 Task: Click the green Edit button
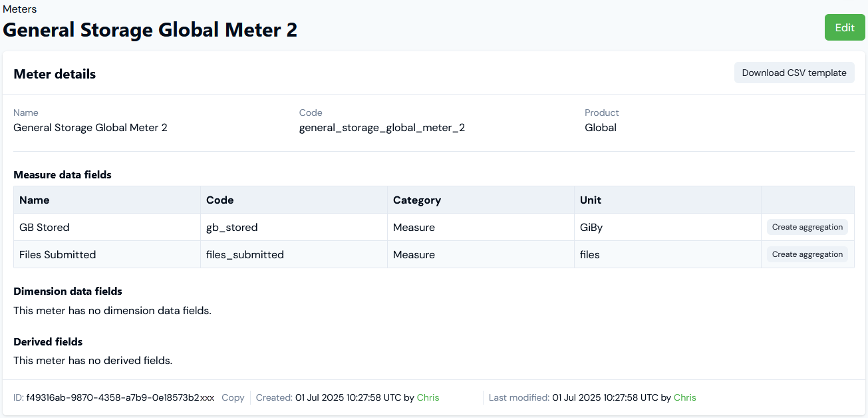(845, 27)
